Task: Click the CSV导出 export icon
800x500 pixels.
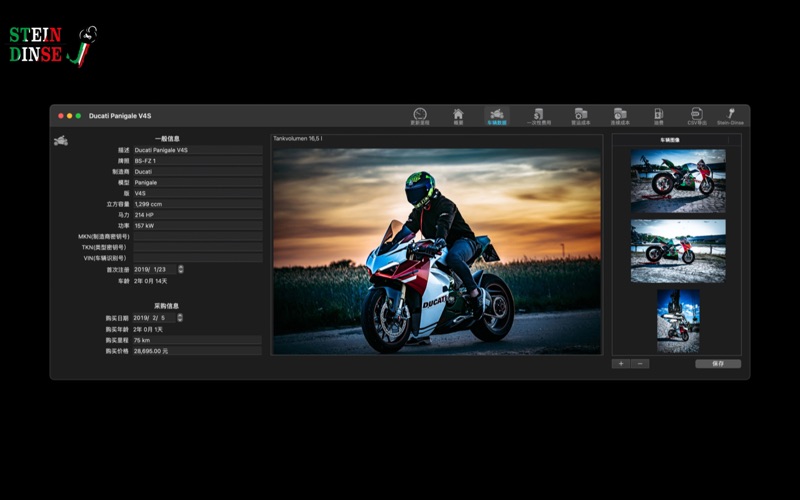Action: coord(696,116)
